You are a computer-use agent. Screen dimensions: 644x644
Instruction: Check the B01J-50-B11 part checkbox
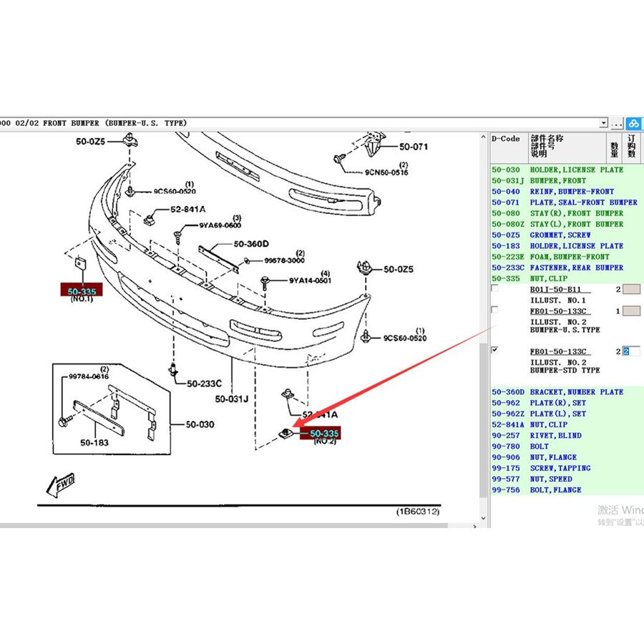(x=495, y=288)
